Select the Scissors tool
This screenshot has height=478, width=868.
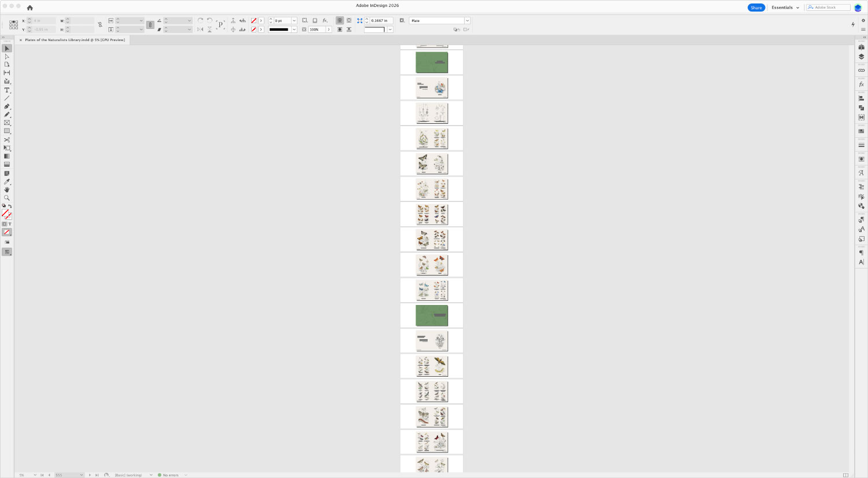7,140
